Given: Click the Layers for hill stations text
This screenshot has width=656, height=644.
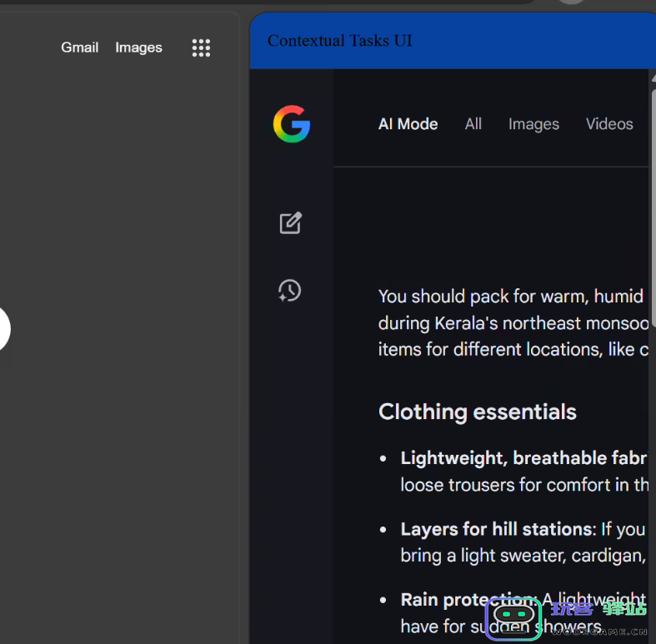Looking at the screenshot, I should 496,529.
